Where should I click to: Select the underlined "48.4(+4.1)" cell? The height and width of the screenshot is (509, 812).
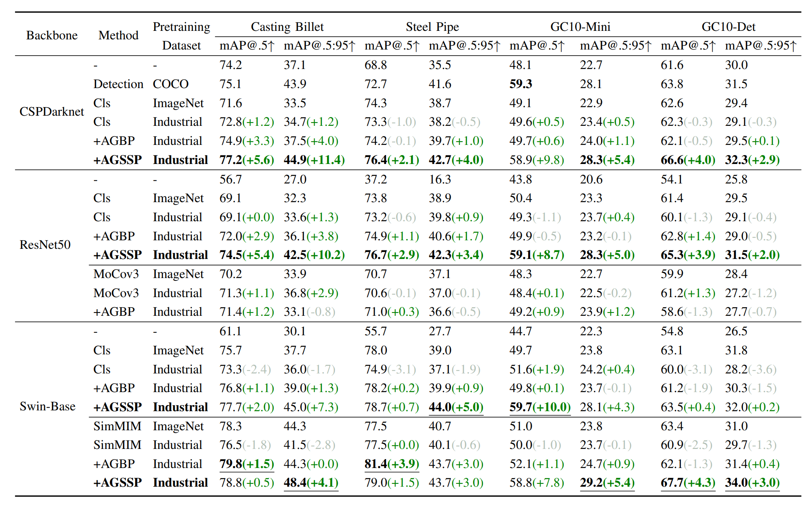311,483
